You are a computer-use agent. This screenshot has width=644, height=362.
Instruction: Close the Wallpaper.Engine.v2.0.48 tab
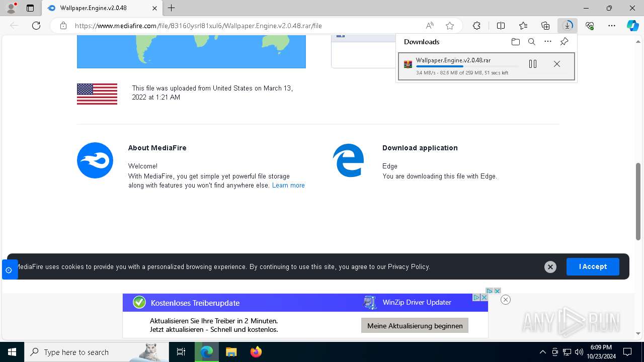pos(154,8)
